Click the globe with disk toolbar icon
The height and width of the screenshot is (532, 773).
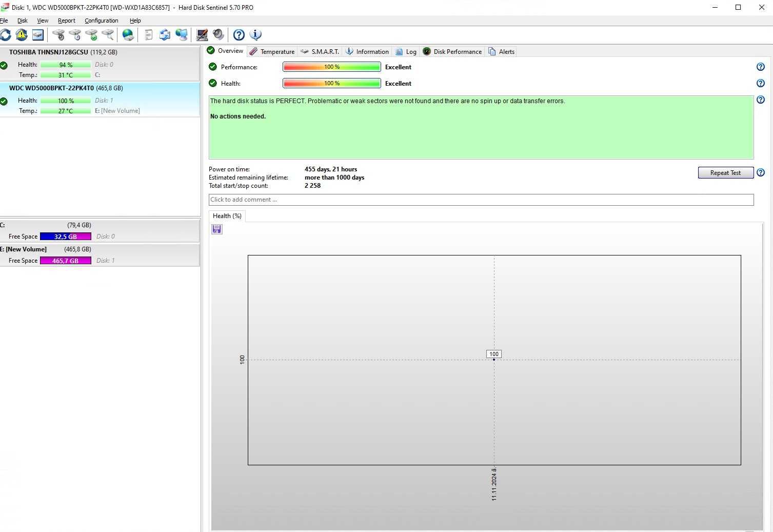point(128,34)
